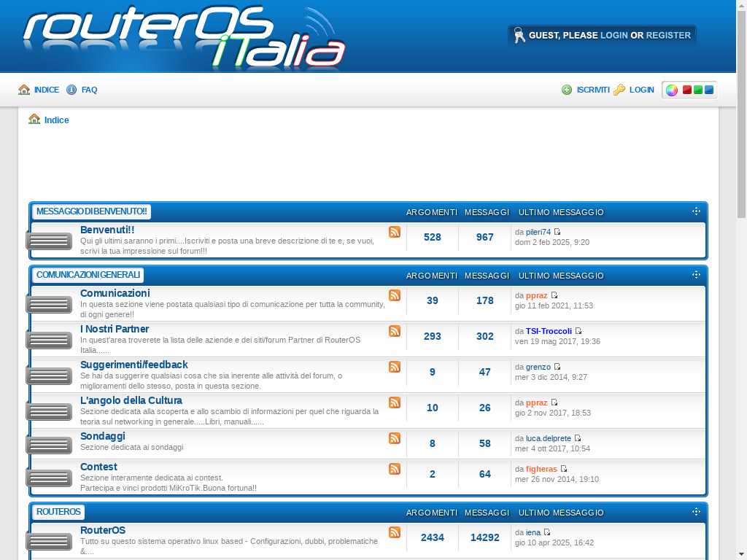
Task: Click LOGIN link in guest header box
Action: tap(614, 35)
